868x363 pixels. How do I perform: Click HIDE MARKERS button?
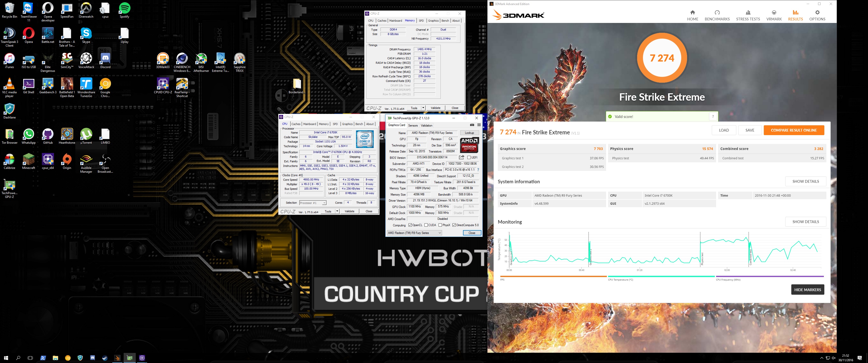[x=807, y=290]
